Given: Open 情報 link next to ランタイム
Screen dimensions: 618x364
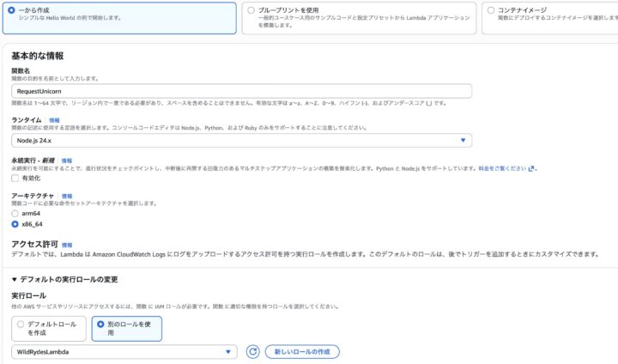Looking at the screenshot, I should point(54,120).
